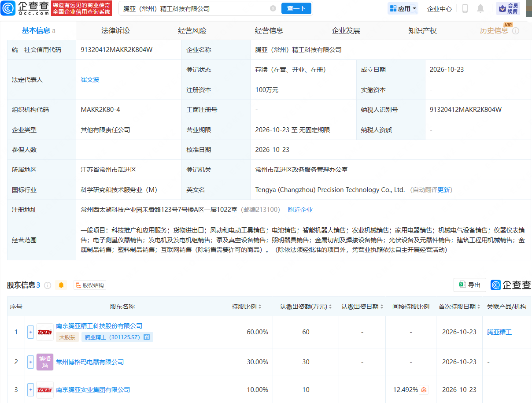Select the 60.00% shareholding cell
Viewport: 532px width, 403px height.
click(257, 332)
